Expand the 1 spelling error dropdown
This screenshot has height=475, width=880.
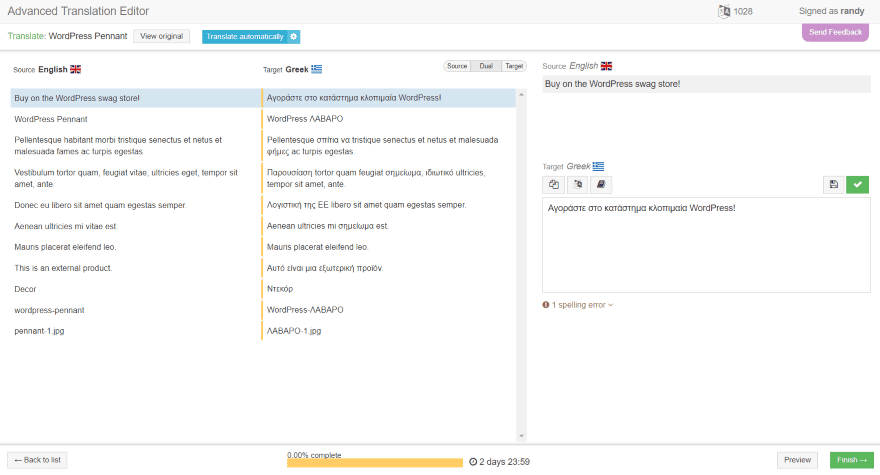582,305
